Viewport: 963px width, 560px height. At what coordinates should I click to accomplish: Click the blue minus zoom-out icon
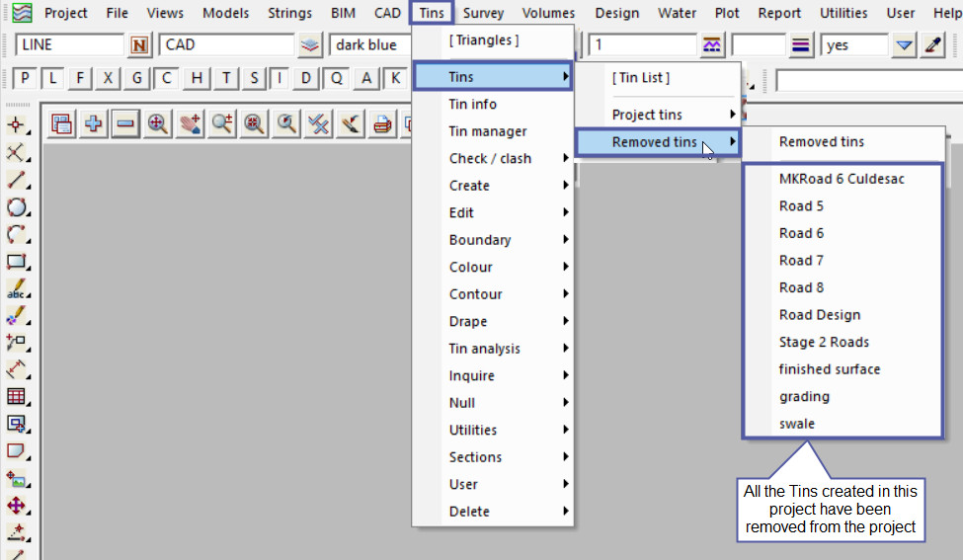point(125,123)
